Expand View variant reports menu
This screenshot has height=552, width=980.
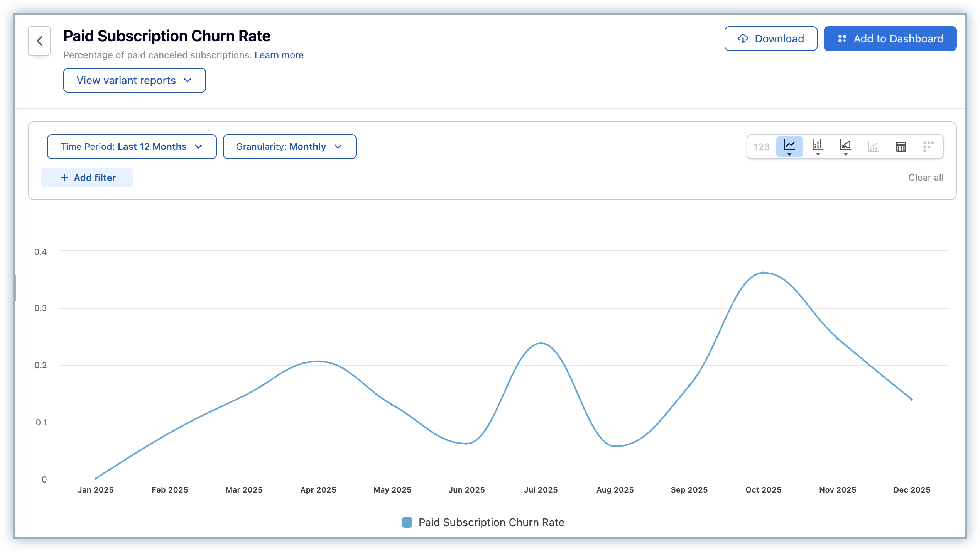pyautogui.click(x=134, y=80)
